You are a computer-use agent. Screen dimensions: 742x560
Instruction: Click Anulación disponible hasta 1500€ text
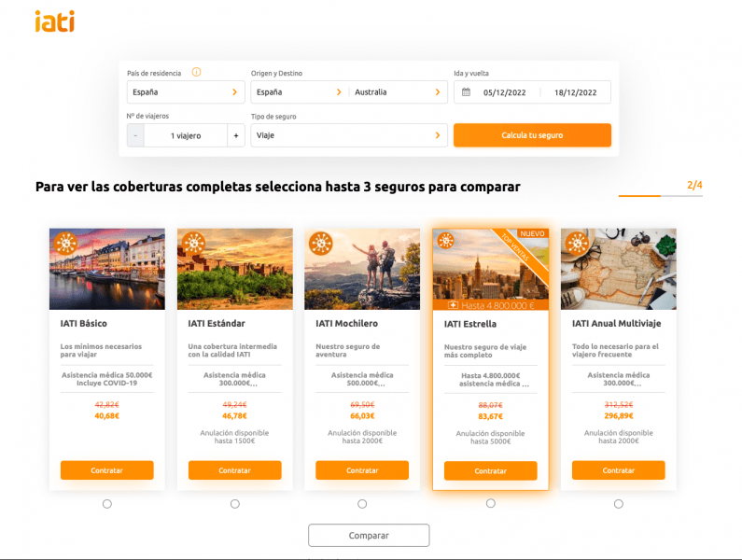[234, 437]
